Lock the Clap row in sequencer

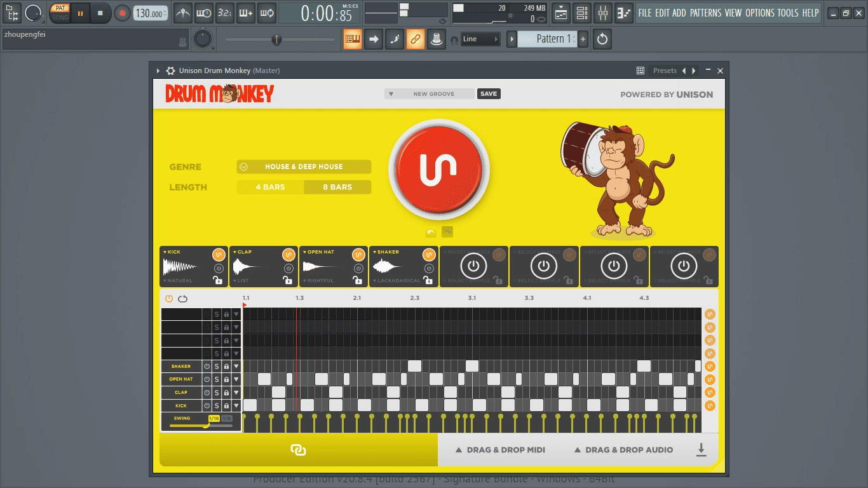(x=226, y=393)
